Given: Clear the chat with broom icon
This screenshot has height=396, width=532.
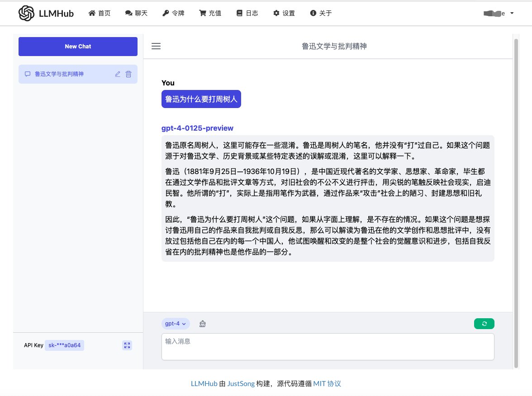Looking at the screenshot, I should 203,324.
